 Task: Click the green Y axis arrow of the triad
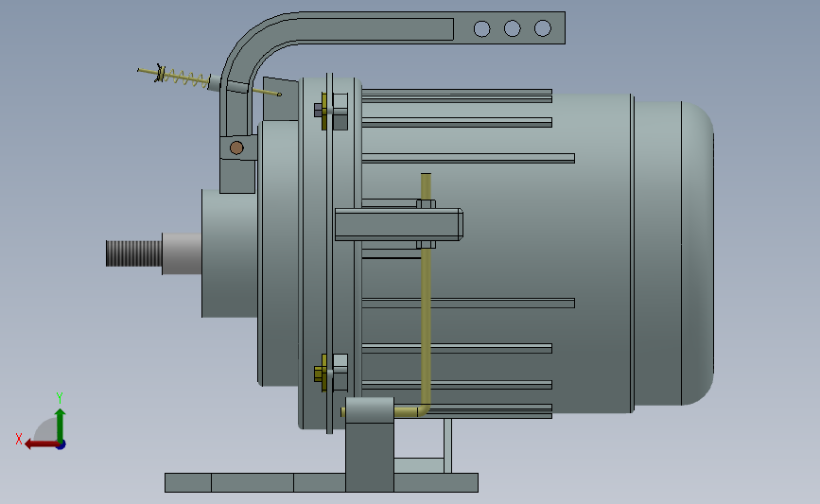click(x=60, y=425)
